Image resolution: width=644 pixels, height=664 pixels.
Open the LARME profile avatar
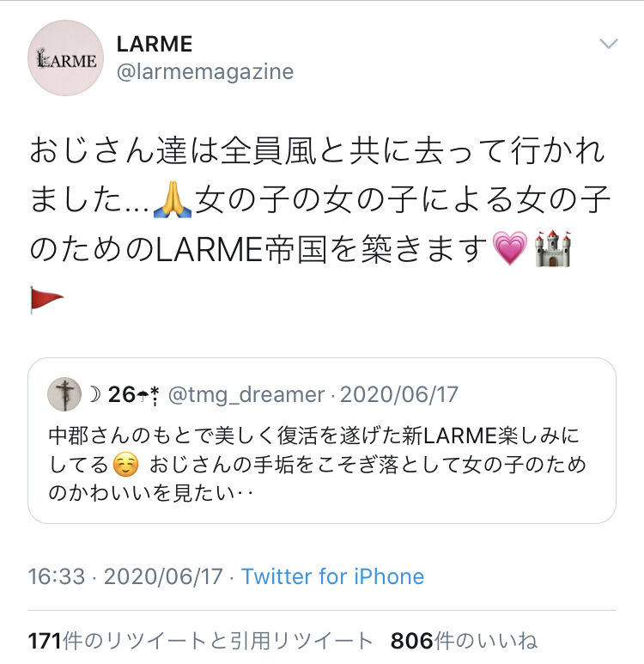click(65, 58)
